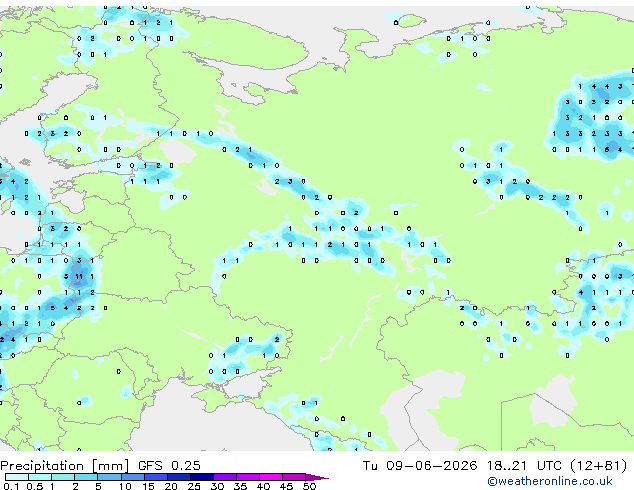Select the 30–35 mm purple legend swatch
Image resolution: width=634 pixels, height=490 pixels.
click(x=225, y=477)
